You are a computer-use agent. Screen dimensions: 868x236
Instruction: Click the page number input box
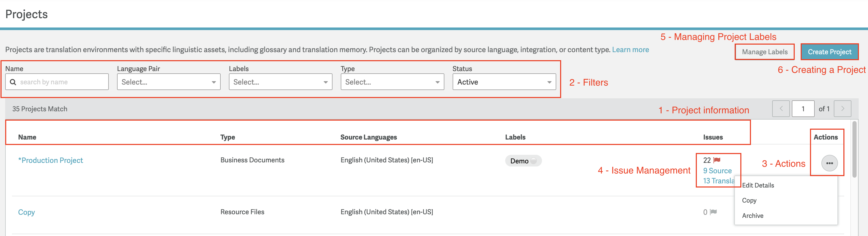803,109
